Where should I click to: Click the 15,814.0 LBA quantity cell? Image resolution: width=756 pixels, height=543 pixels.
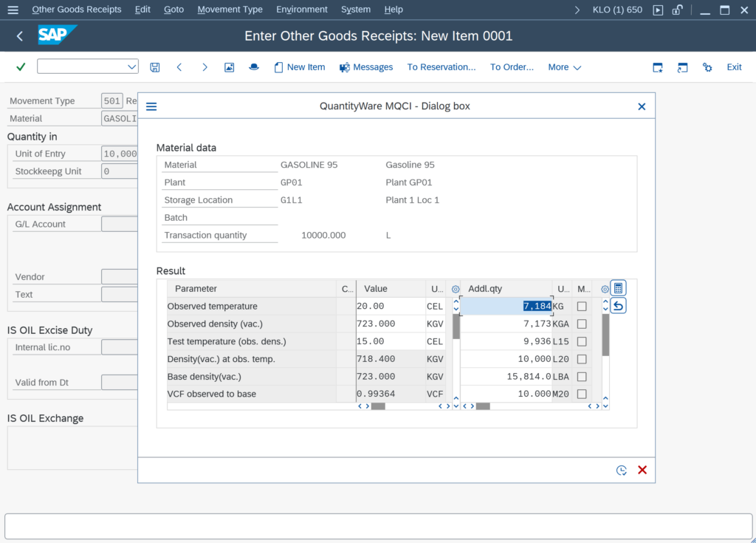click(506, 377)
